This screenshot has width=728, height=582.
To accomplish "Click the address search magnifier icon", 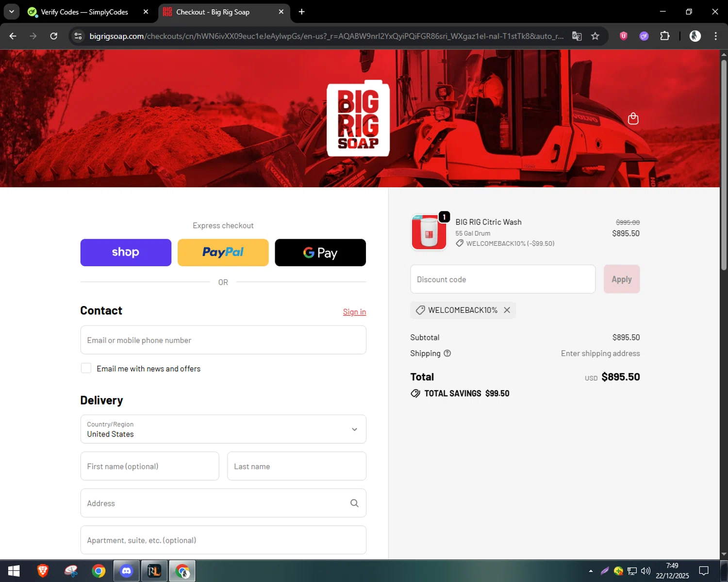I will point(354,503).
